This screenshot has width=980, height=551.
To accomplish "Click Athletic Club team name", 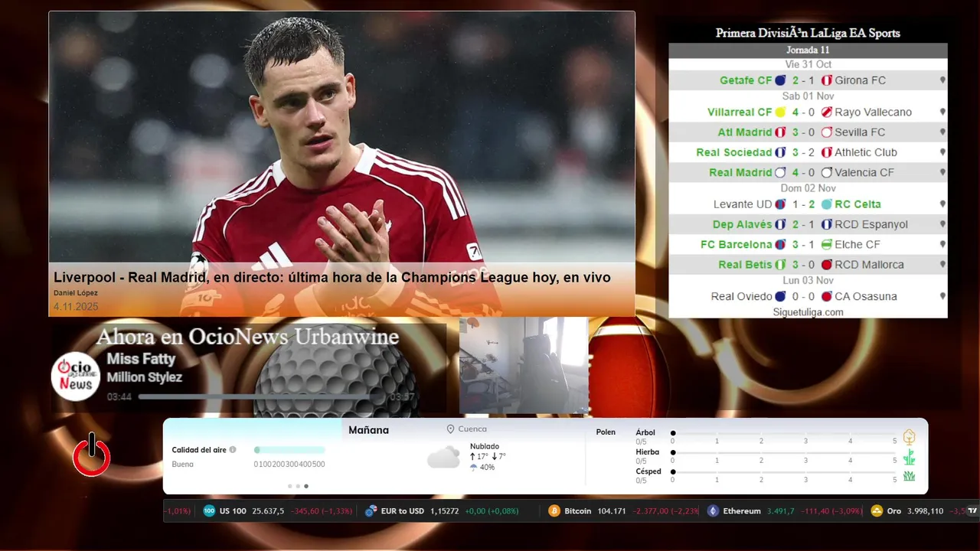I will click(866, 152).
